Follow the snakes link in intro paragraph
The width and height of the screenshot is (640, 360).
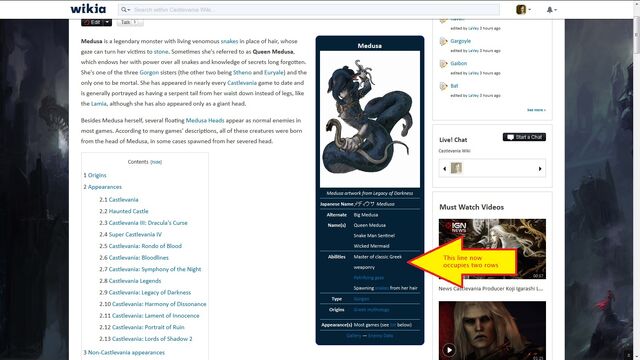tap(229, 41)
